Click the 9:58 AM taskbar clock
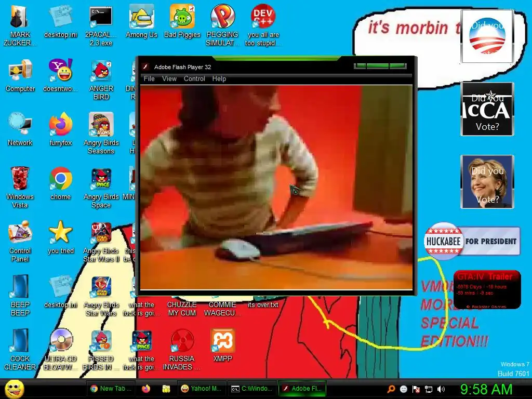This screenshot has width=532, height=399. tap(486, 389)
